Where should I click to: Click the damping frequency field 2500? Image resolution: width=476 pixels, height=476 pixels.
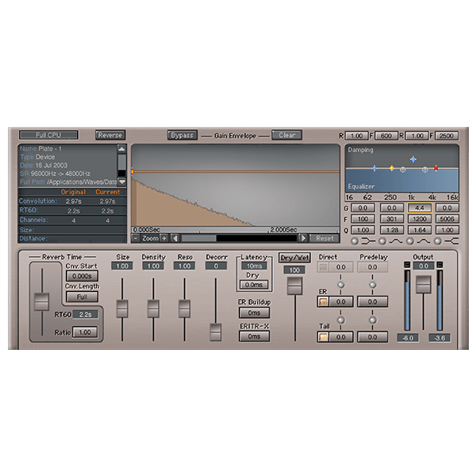tap(447, 136)
